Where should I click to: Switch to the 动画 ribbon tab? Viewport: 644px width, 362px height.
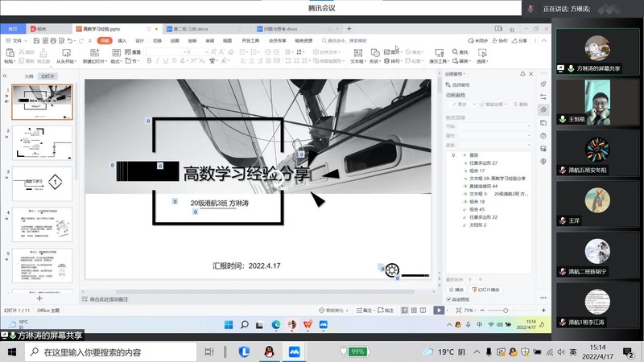pos(175,39)
